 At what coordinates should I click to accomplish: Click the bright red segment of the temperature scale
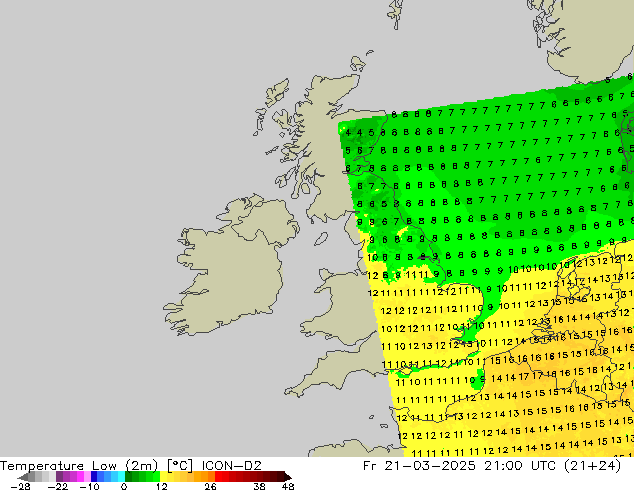point(222,476)
